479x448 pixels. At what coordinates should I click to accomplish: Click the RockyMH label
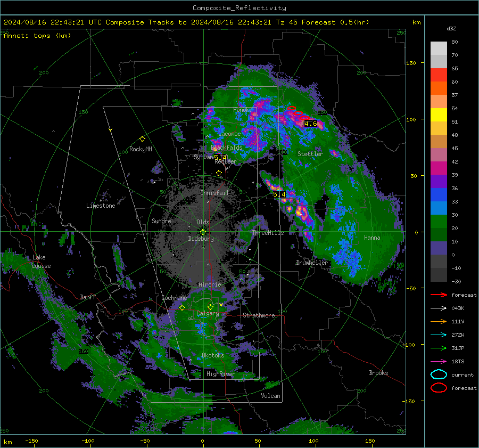[x=141, y=149]
